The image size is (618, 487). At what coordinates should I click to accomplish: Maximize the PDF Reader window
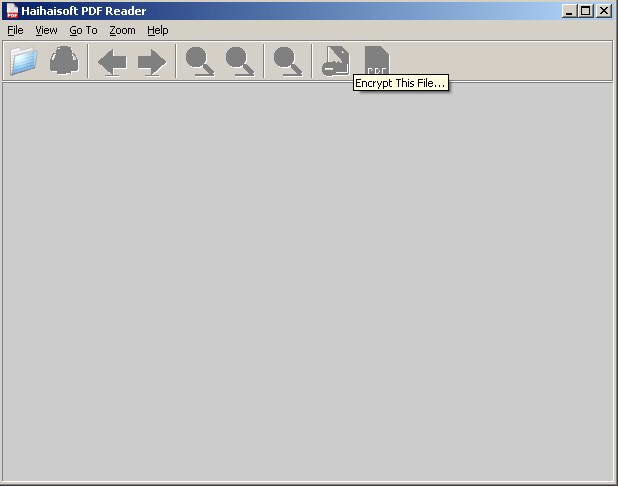click(x=586, y=11)
